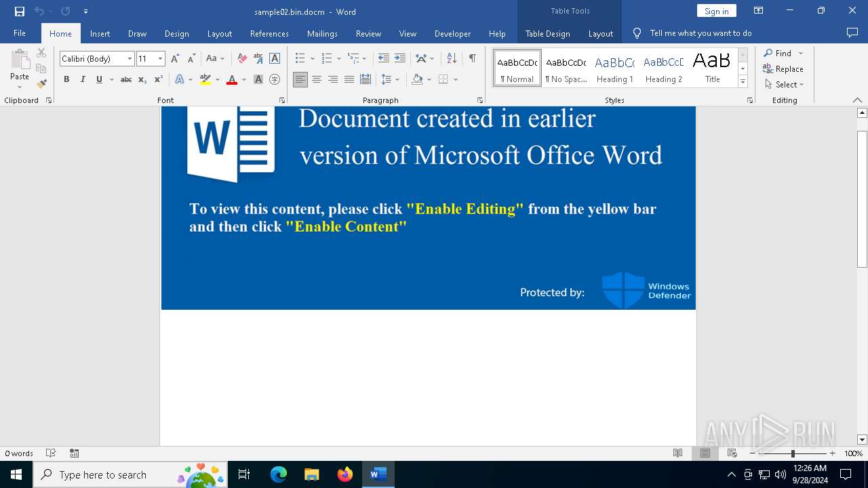868x488 pixels.
Task: Click the Format Painter brush icon
Action: (41, 84)
